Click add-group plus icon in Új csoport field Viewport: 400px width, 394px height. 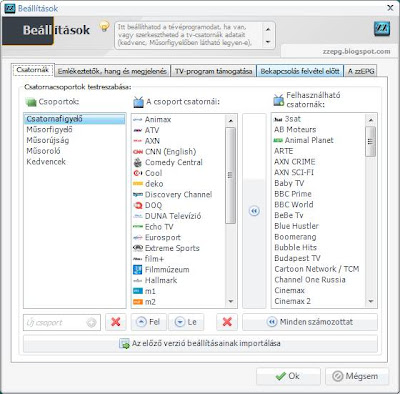(91, 323)
